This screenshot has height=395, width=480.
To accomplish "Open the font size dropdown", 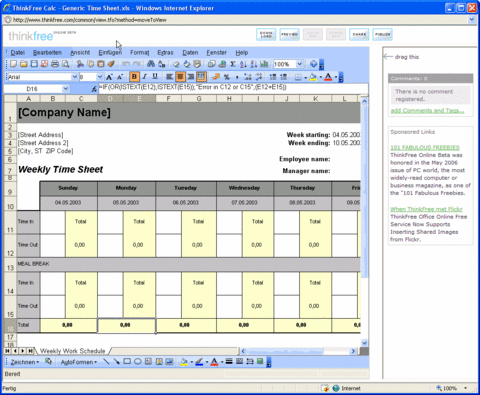I will (100, 77).
